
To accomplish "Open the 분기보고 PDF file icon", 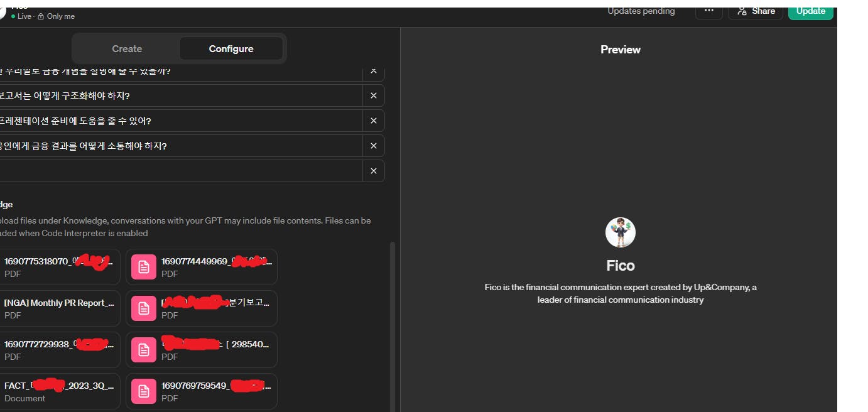I will 144,308.
